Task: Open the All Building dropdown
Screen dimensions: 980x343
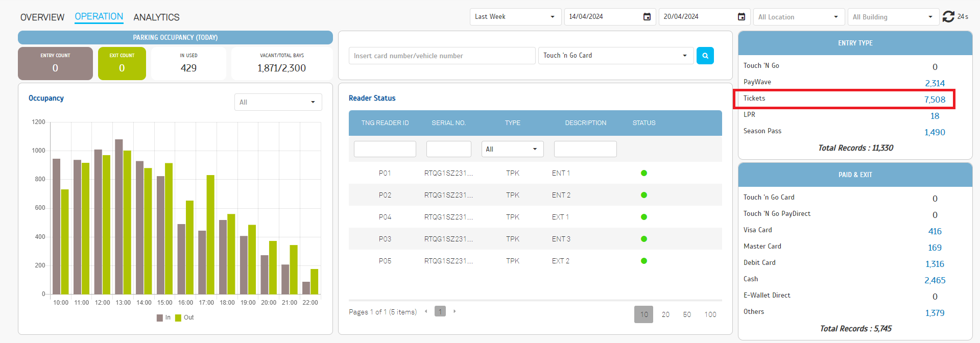Action: [893, 17]
